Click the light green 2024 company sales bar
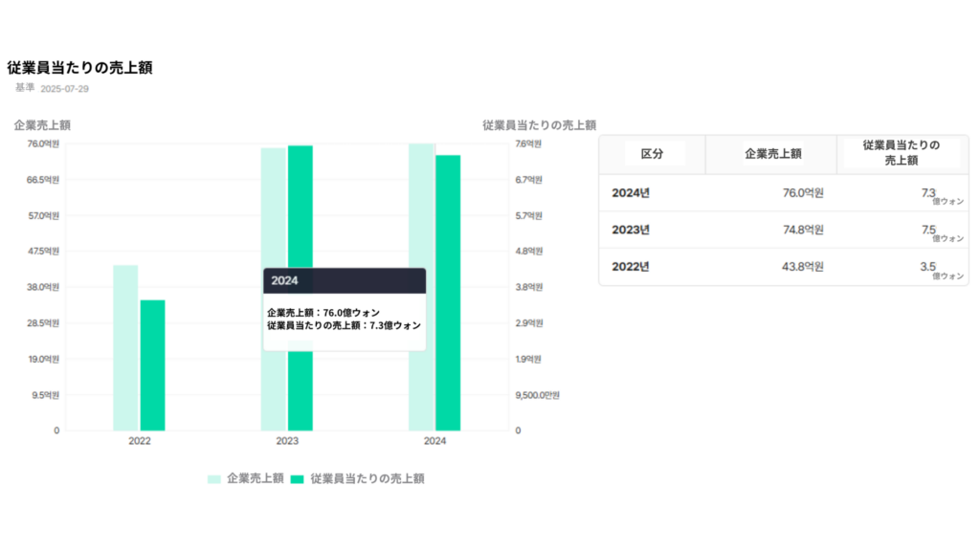980x551 pixels. coord(421,206)
